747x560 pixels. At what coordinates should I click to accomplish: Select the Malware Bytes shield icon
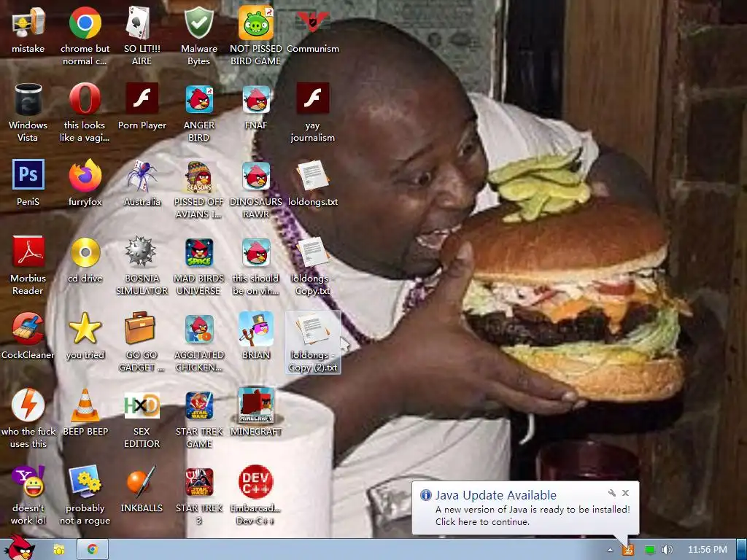[x=198, y=23]
